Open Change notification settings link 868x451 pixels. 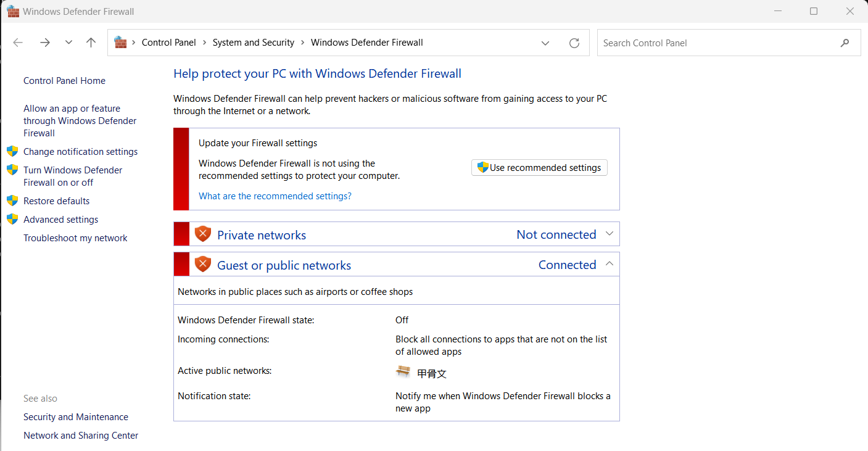pos(81,152)
